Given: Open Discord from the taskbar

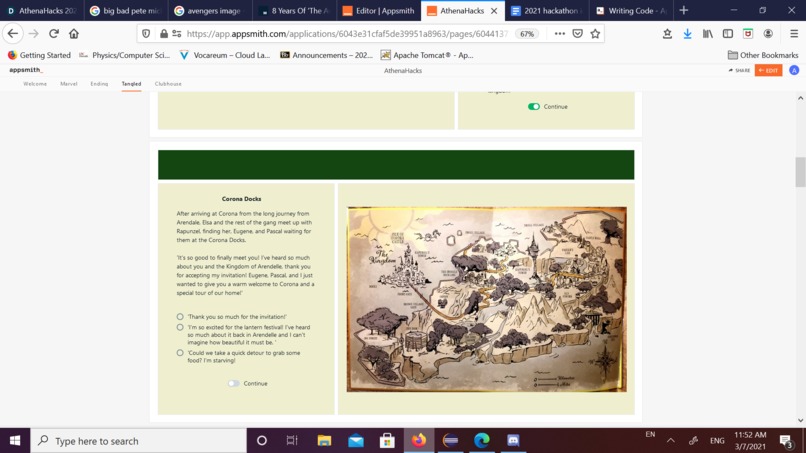Looking at the screenshot, I should click(x=513, y=441).
